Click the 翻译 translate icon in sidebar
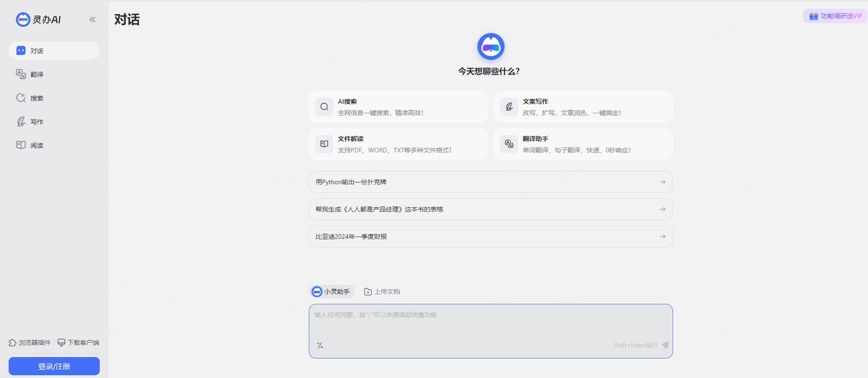Screen dimensions: 868x378 [21, 74]
